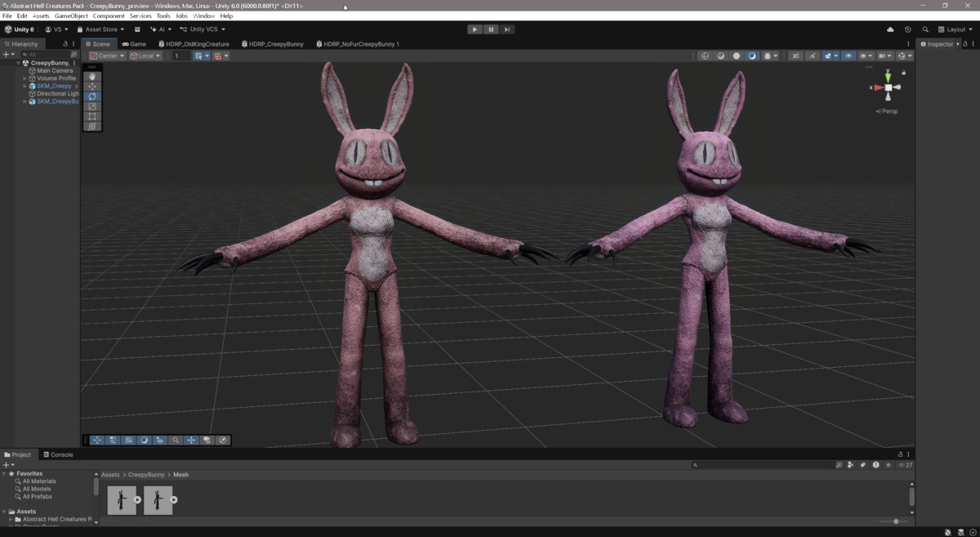Open the Component menu
980x537 pixels.
109,16
